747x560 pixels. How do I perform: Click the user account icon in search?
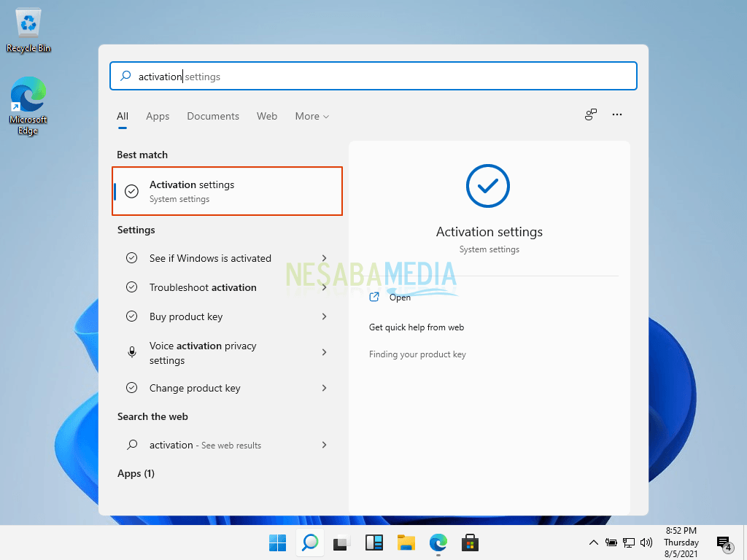tap(590, 114)
